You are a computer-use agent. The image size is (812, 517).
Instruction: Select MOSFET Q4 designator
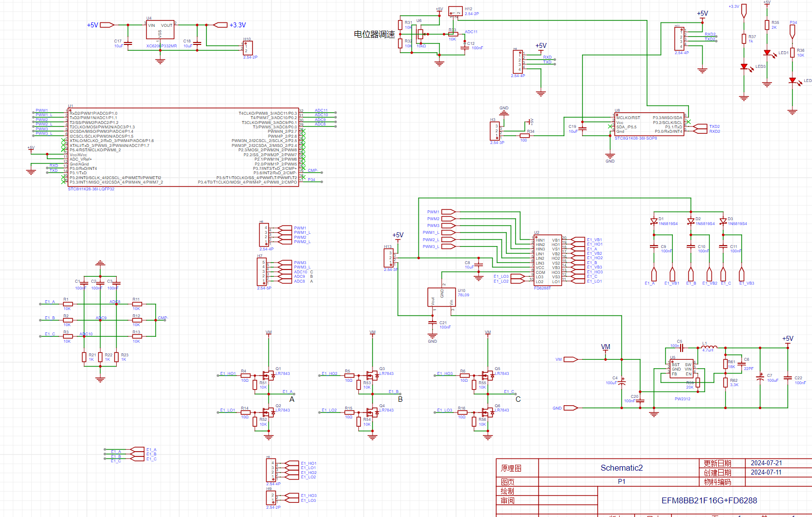tap(382, 406)
